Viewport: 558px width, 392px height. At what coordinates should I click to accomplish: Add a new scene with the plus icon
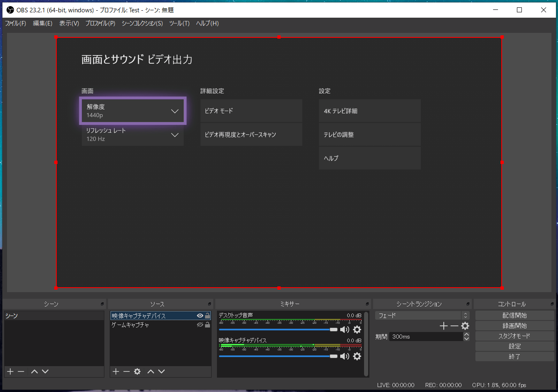11,371
